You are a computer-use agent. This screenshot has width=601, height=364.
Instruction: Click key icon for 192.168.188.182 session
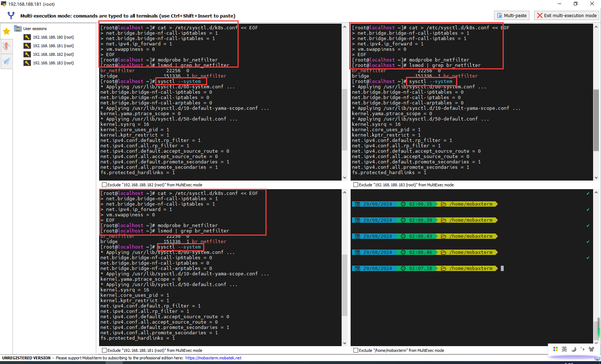[x=27, y=54]
